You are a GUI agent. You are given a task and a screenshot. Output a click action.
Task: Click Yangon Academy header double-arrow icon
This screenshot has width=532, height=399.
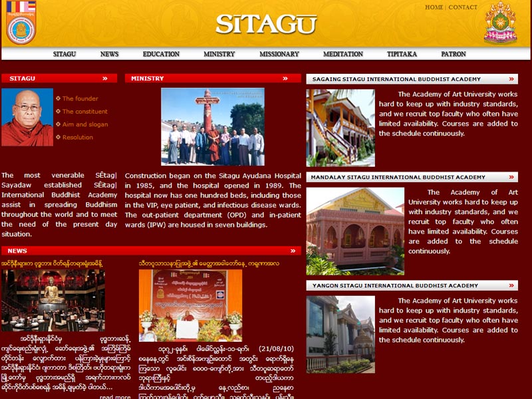tap(511, 286)
